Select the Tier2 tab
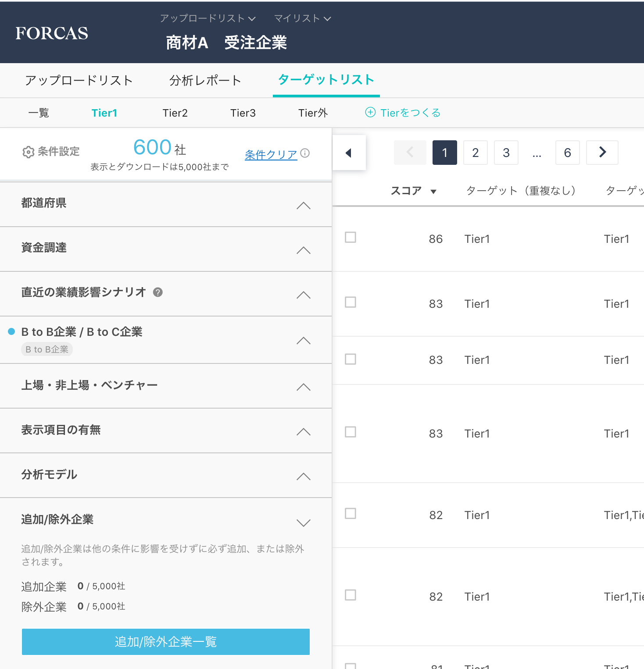The height and width of the screenshot is (669, 644). (x=175, y=113)
